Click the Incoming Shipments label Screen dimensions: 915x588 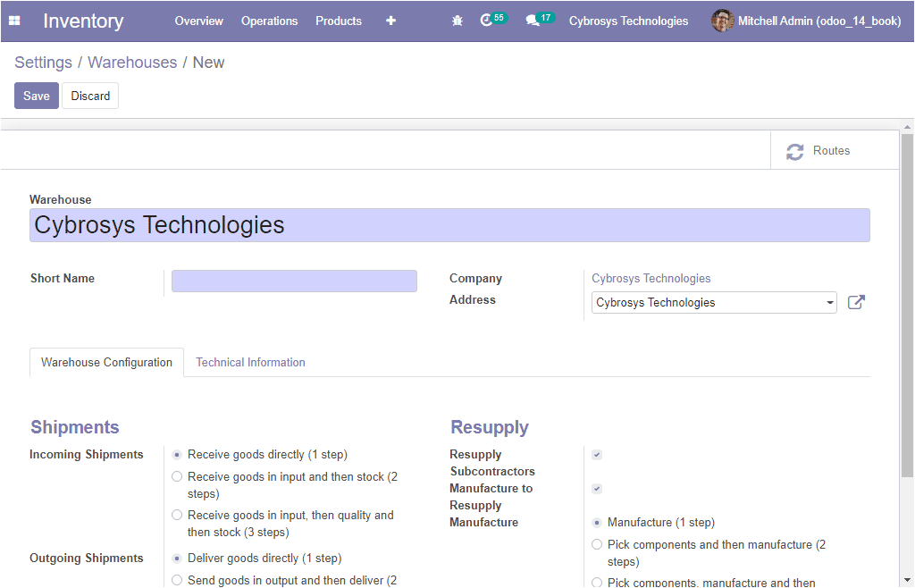[x=87, y=455]
